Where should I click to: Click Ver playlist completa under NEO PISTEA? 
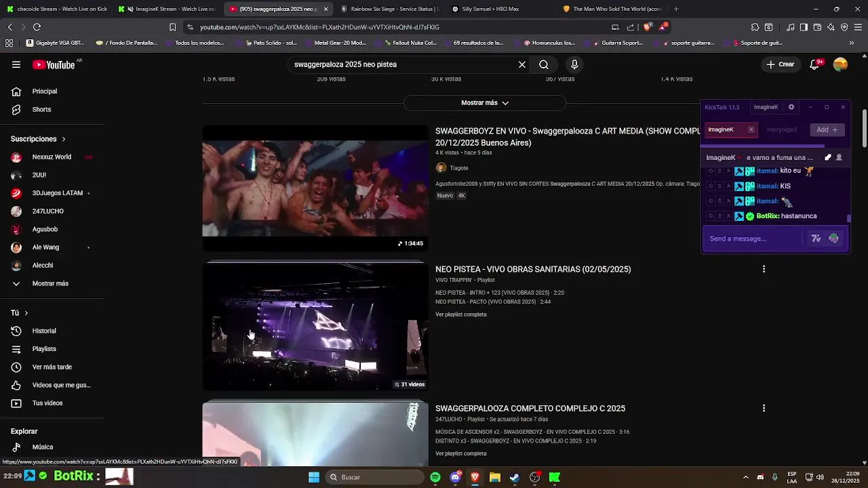coord(461,314)
